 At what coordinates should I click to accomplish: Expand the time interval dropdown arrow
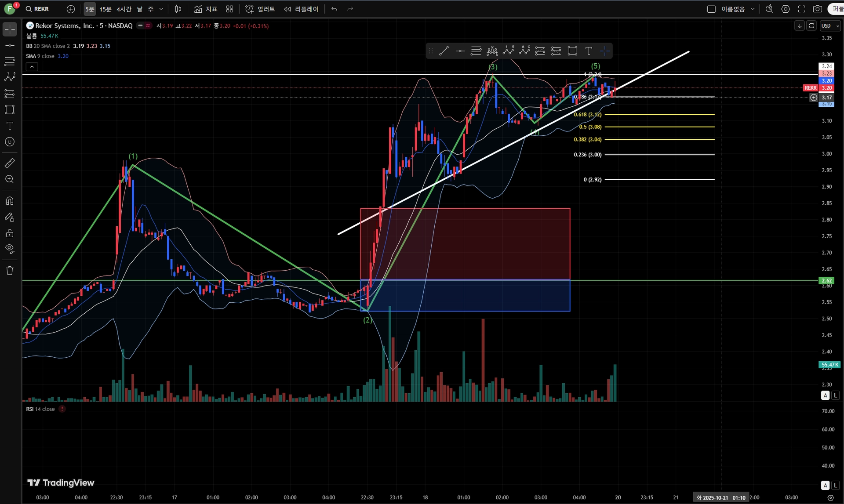coord(161,9)
